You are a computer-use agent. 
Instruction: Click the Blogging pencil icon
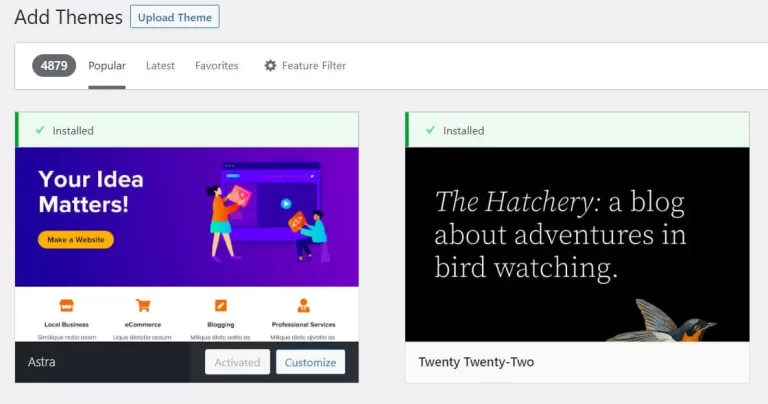(221, 306)
